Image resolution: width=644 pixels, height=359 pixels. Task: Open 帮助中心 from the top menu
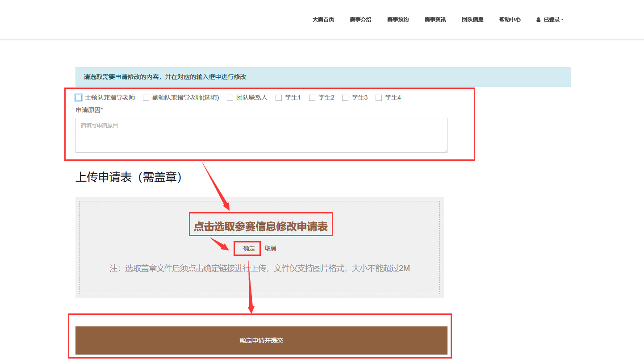coord(510,20)
